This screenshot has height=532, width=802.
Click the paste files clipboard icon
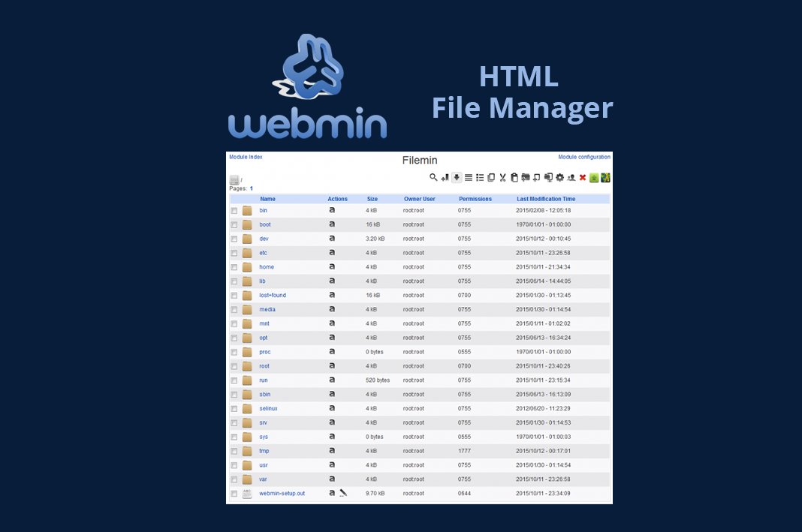515,177
